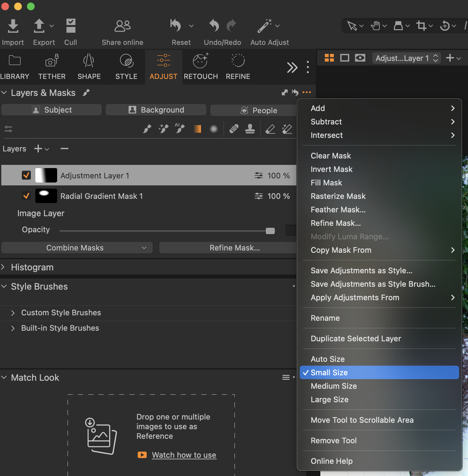The width and height of the screenshot is (468, 476).
Task: Select the Pan hand tool
Action: [375, 25]
